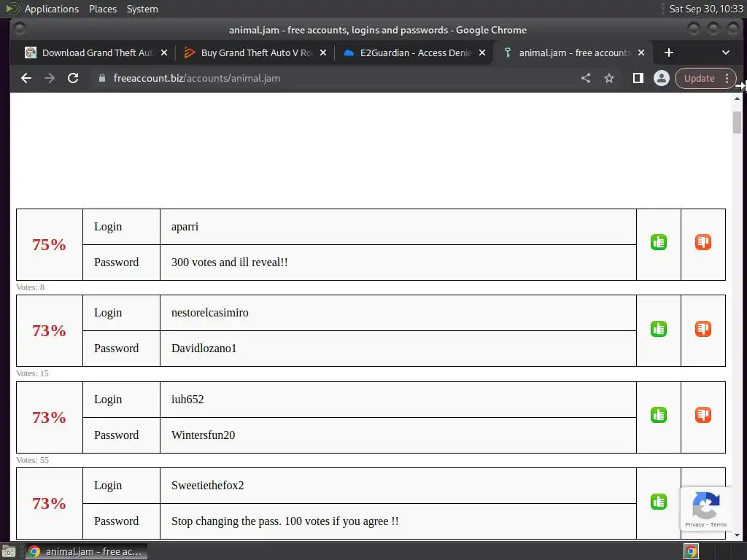This screenshot has width=747, height=560.
Task: Show desktop icon in bottom panel
Action: [9, 551]
